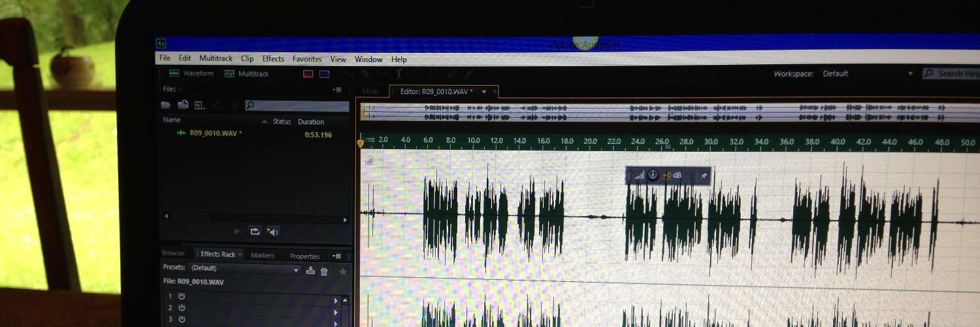Open the Files panel options menu
This screenshot has height=327, width=980.
point(337,90)
